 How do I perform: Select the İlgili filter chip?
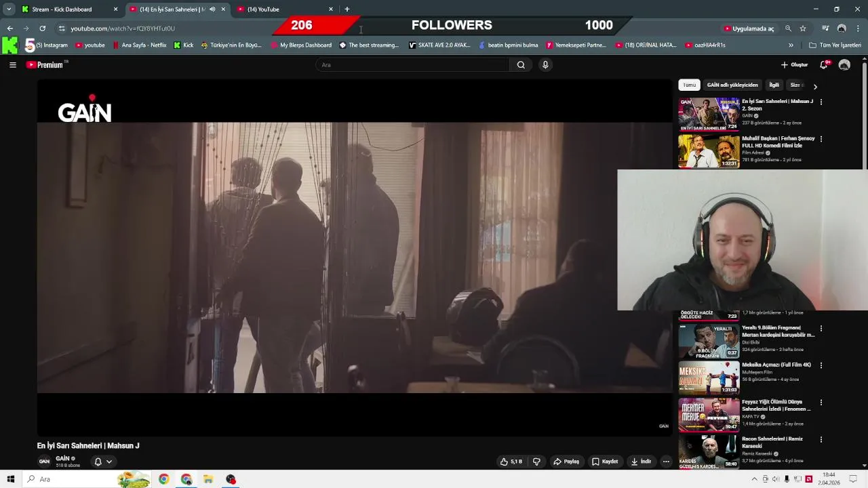coord(774,85)
